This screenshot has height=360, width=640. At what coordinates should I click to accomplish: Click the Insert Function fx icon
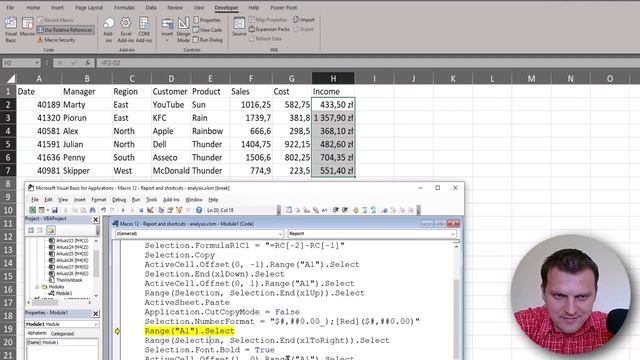pos(87,63)
